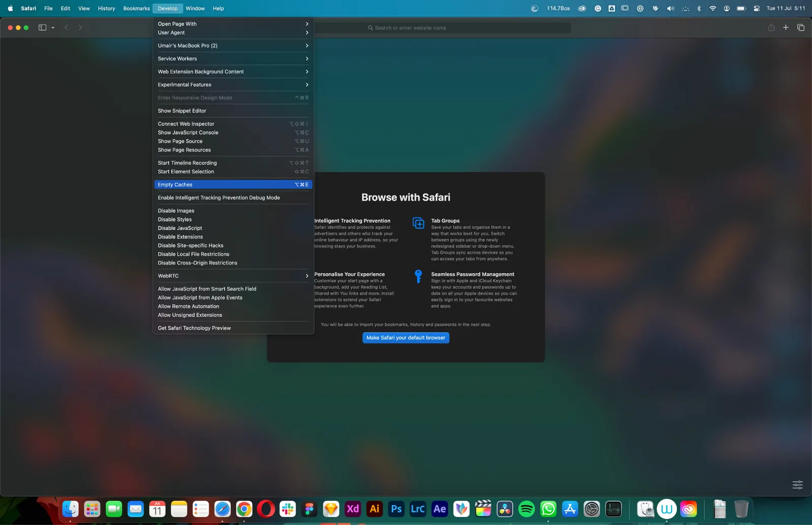Viewport: 812px width, 525px height.
Task: Expand the User Agent submenu
Action: click(233, 32)
